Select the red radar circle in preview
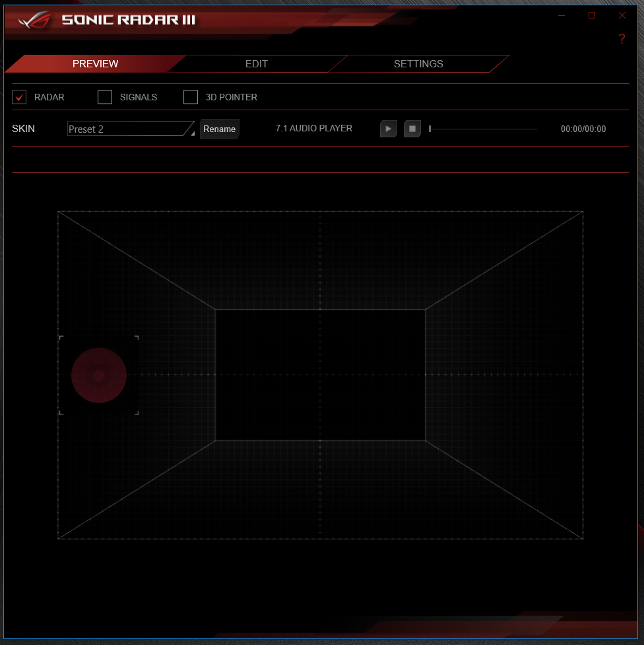The image size is (644, 645). pyautogui.click(x=99, y=375)
